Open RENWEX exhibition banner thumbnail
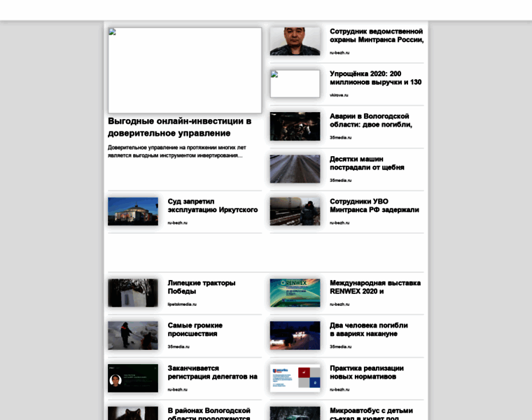 (295, 293)
